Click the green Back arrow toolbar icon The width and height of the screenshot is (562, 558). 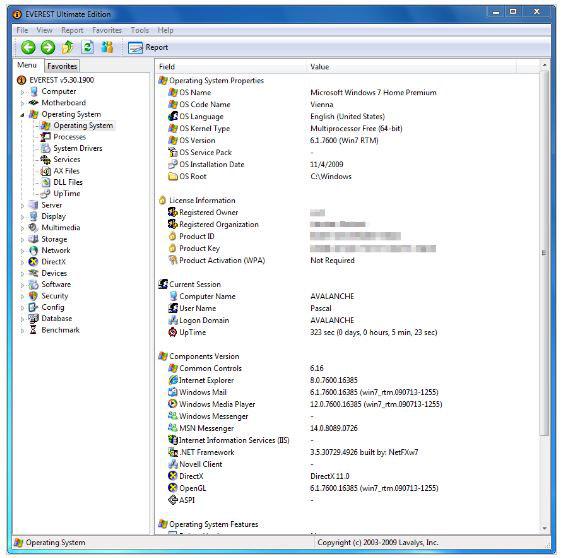click(28, 47)
